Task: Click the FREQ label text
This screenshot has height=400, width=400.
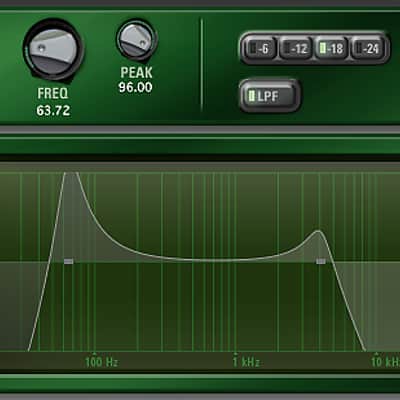Action: click(53, 93)
